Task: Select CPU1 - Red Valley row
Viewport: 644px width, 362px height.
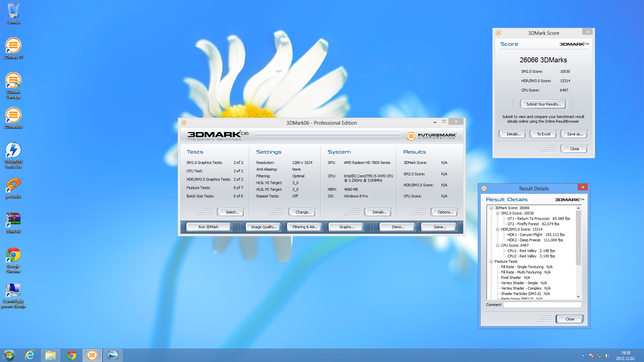Action: (x=531, y=251)
